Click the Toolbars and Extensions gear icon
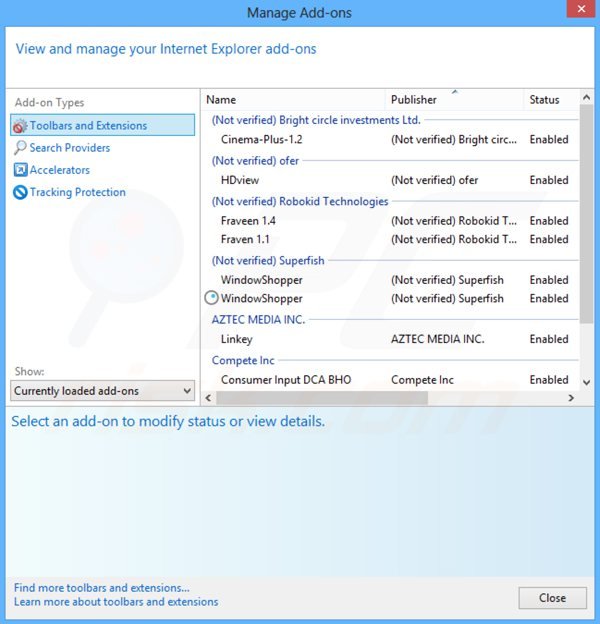600x624 pixels. (x=20, y=126)
